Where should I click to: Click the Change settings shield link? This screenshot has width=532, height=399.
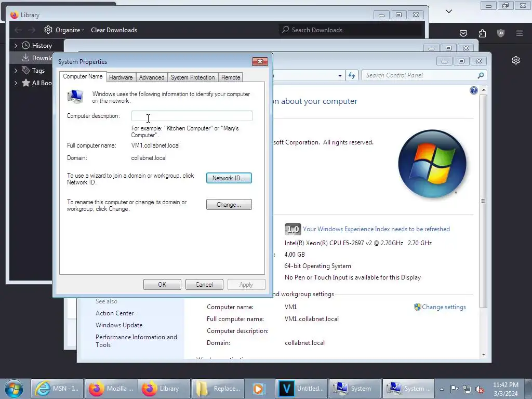440,307
